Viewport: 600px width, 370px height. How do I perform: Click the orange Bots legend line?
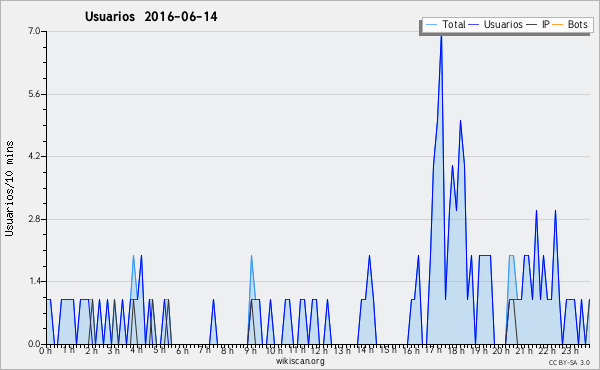point(558,25)
